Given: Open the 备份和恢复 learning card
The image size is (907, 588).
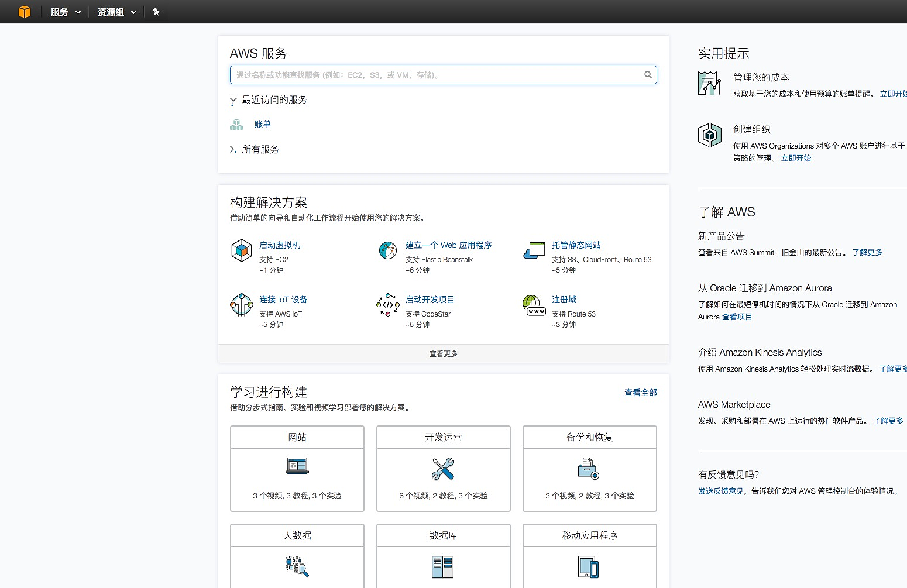Looking at the screenshot, I should point(589,468).
